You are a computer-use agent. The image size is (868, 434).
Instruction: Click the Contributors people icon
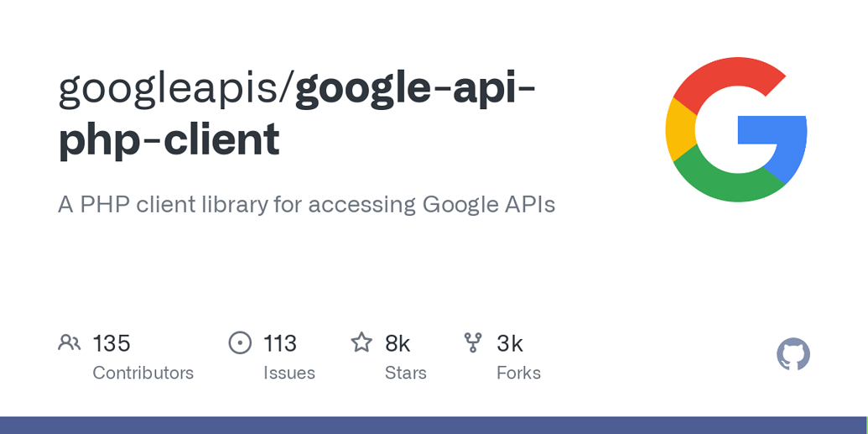[69, 342]
